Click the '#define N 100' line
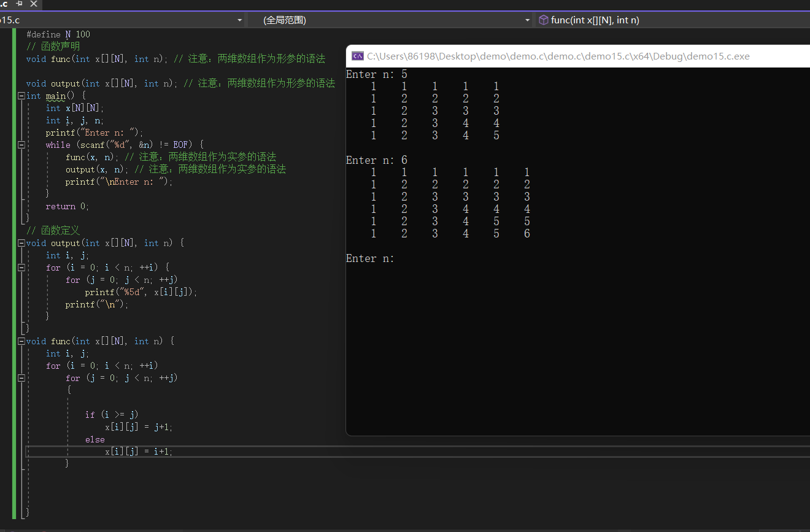This screenshot has height=532, width=810. point(58,34)
